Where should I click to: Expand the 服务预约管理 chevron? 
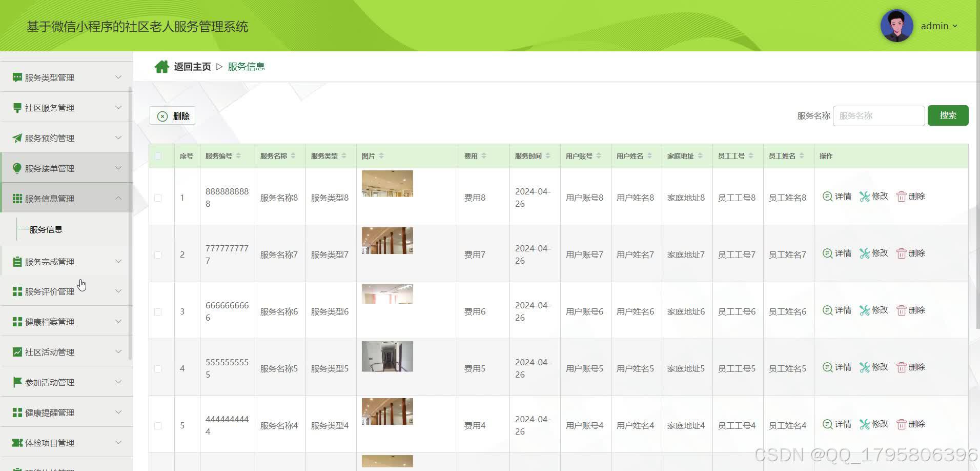tap(118, 138)
